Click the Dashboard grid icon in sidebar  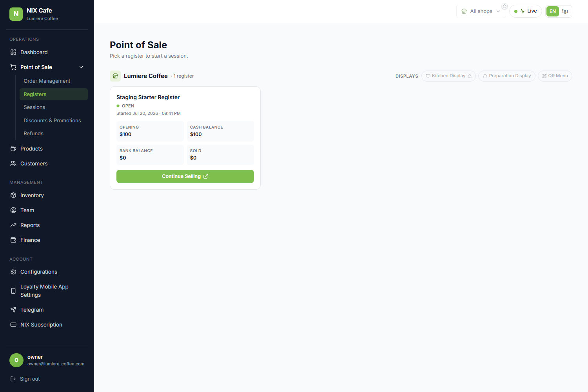coord(13,52)
